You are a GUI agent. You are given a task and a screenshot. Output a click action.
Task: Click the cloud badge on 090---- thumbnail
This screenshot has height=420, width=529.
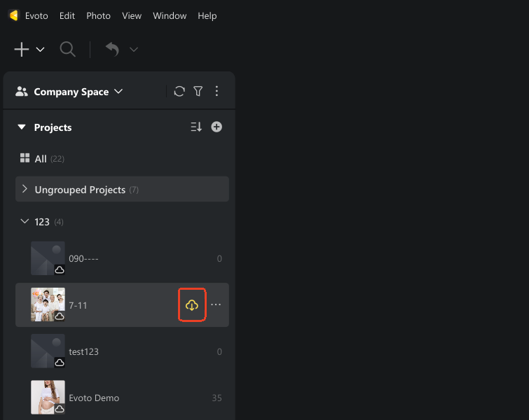coord(60,269)
